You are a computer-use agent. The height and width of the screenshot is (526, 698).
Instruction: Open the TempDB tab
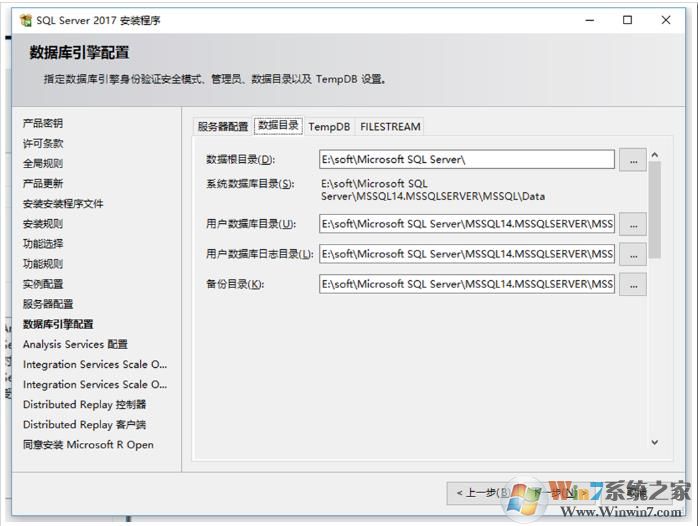[x=329, y=127]
